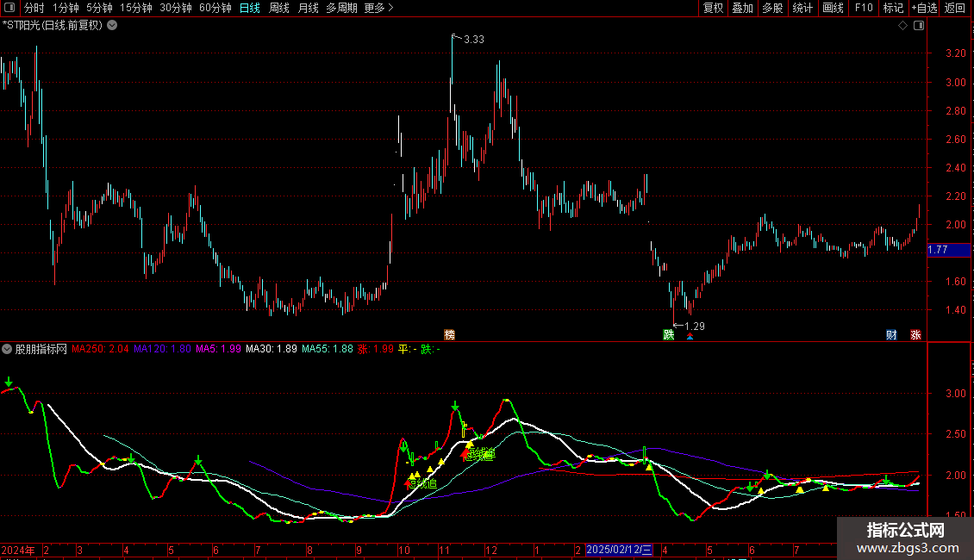The width and height of the screenshot is (974, 560).
Task: Click month 10 on the time axis
Action: click(404, 550)
